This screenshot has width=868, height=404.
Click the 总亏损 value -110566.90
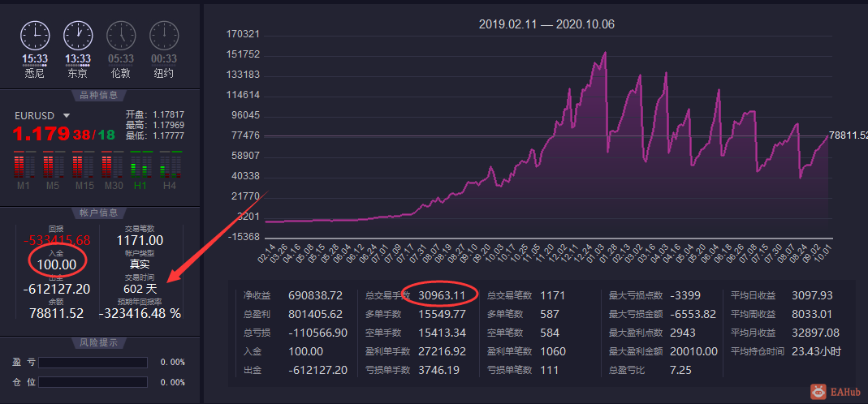(x=317, y=333)
